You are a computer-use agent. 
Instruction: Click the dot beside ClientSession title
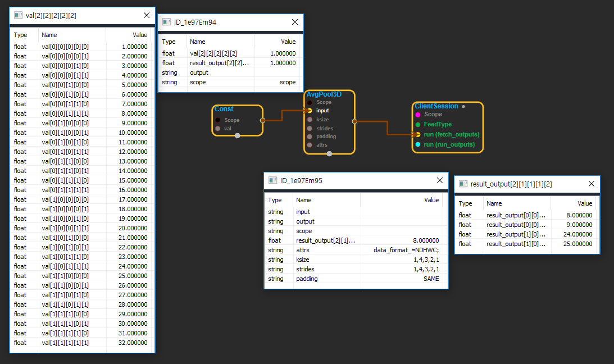pyautogui.click(x=463, y=106)
